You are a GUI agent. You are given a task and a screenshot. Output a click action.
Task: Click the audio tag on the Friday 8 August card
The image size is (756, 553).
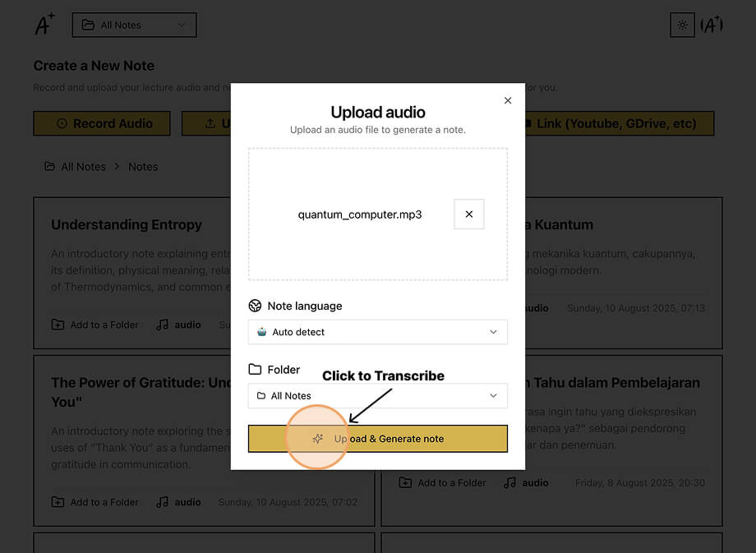(526, 482)
